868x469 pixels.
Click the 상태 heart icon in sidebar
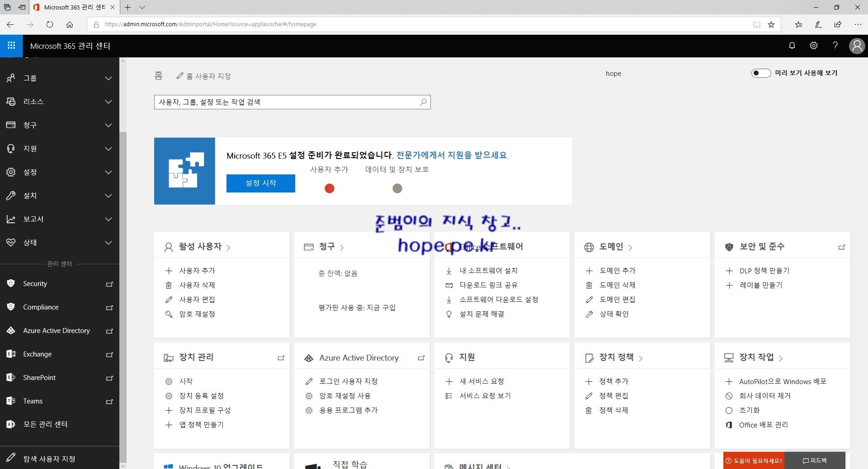point(11,243)
